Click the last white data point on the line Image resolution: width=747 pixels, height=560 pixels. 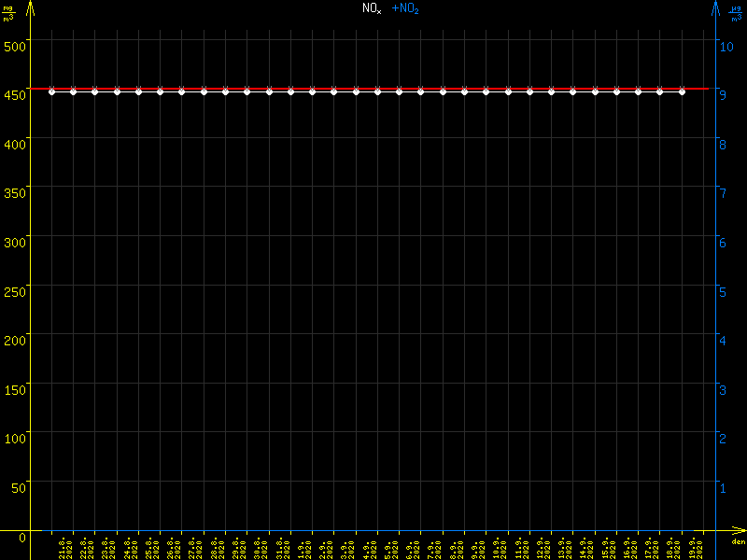[x=682, y=91]
